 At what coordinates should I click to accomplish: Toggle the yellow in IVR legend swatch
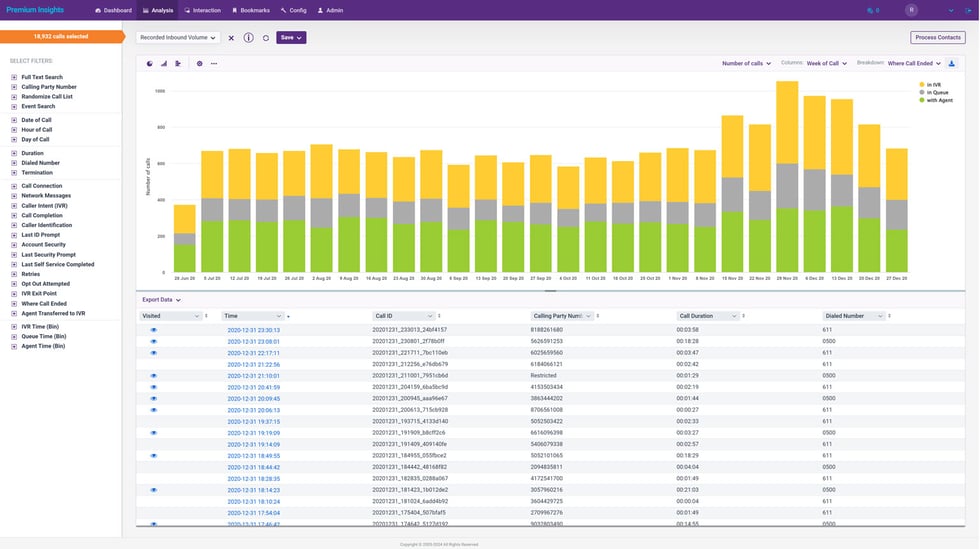pyautogui.click(x=922, y=84)
